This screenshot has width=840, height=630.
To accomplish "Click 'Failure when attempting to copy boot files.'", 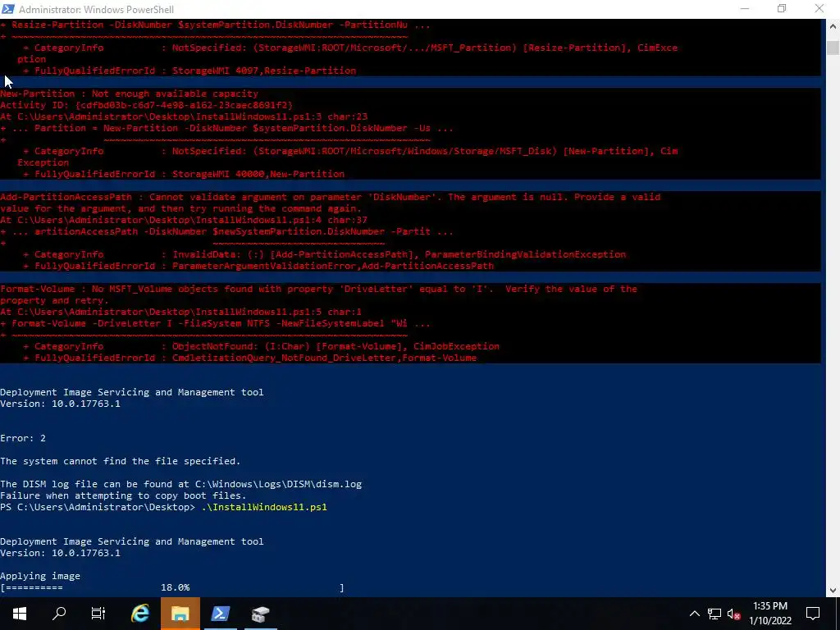I will click(x=123, y=495).
